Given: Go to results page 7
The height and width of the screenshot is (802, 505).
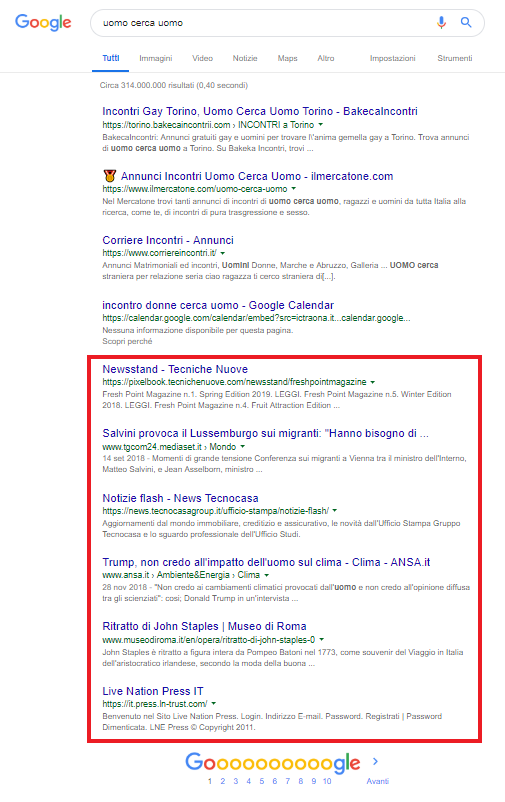Looking at the screenshot, I should coord(288,781).
